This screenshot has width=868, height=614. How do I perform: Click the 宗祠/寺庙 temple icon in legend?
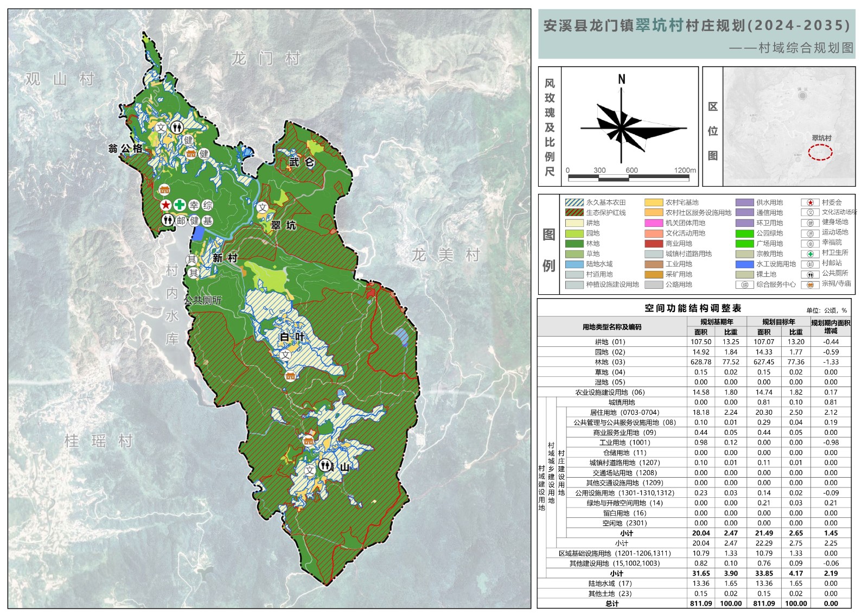pyautogui.click(x=810, y=284)
